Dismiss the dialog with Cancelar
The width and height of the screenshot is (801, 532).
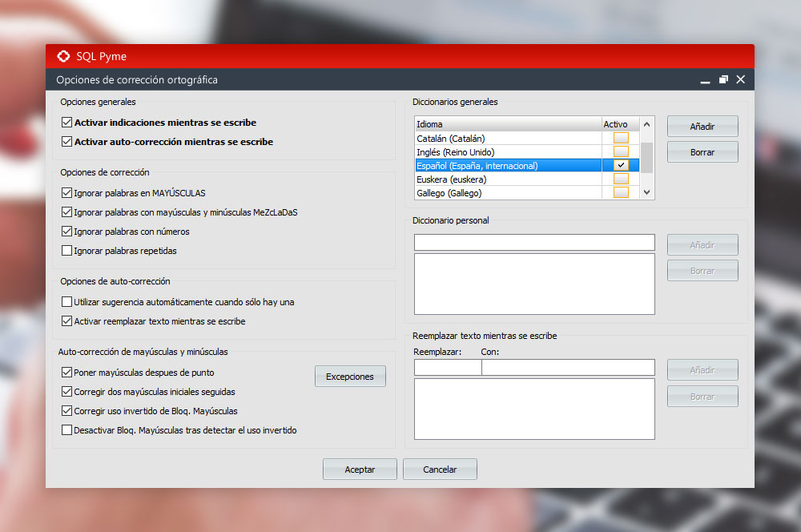(x=440, y=469)
